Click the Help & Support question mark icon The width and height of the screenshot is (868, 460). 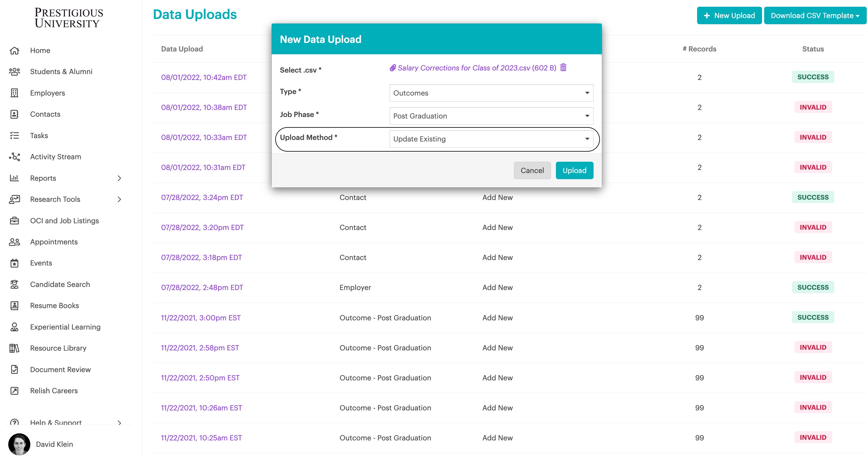click(14, 422)
